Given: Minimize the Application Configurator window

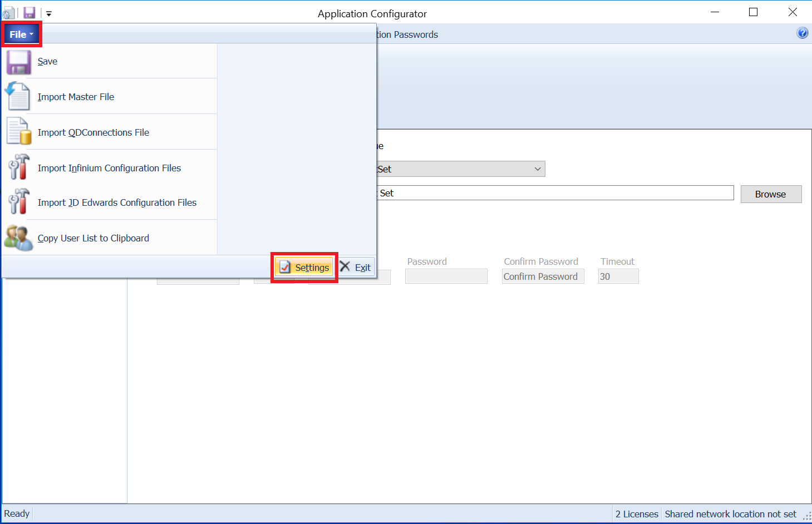Looking at the screenshot, I should click(715, 12).
